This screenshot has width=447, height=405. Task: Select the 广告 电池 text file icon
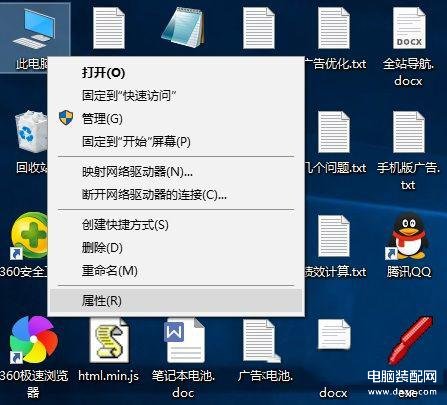tap(262, 341)
